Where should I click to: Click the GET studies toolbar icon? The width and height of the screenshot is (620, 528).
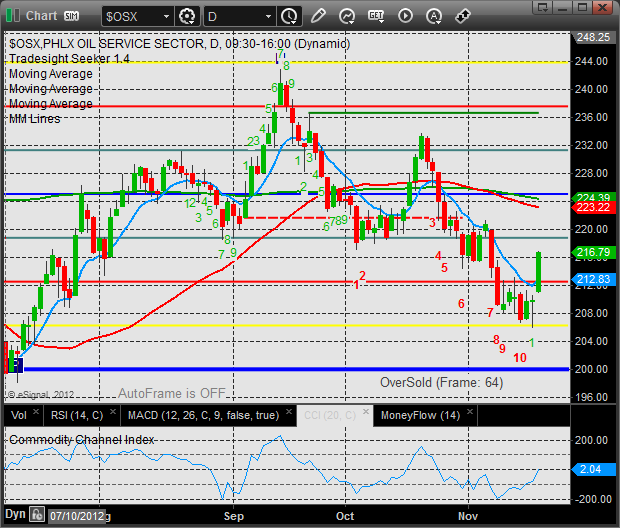coord(376,15)
